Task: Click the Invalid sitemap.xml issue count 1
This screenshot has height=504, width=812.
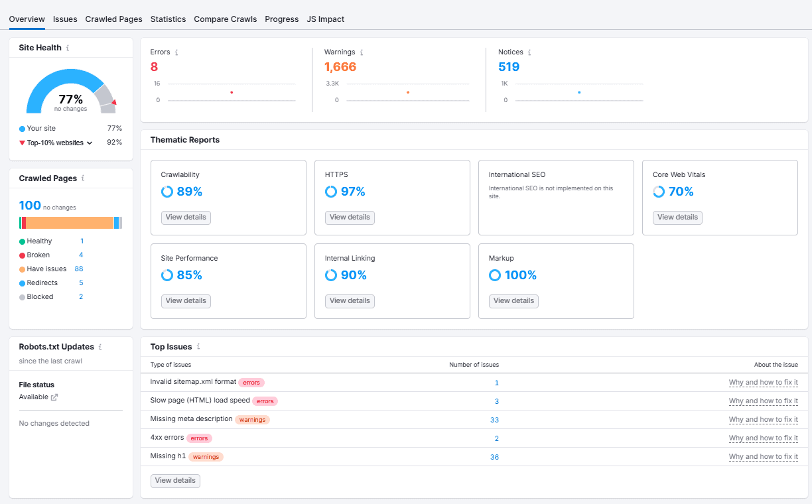Action: click(497, 383)
